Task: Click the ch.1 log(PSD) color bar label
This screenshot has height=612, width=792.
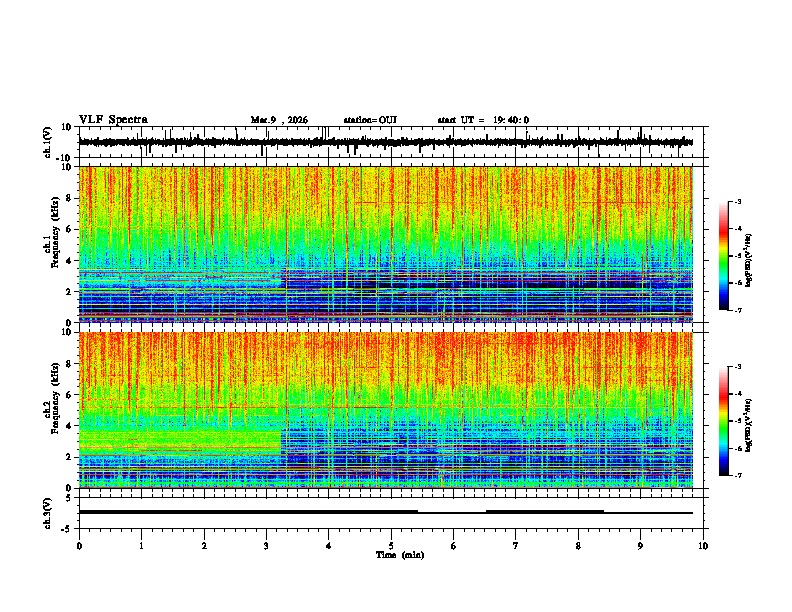Action: [749, 260]
